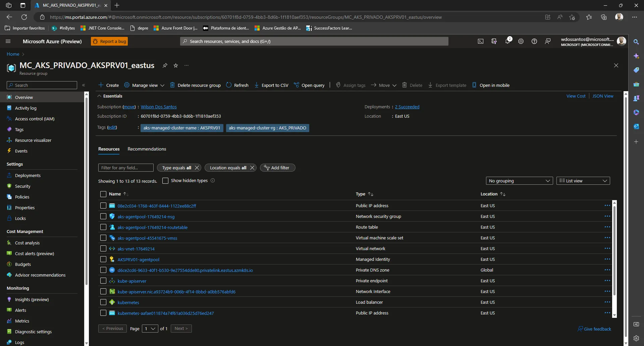Viewport: 644px width, 346px height.
Task: Open the Edge sidebar Outlook icon
Action: click(636, 126)
